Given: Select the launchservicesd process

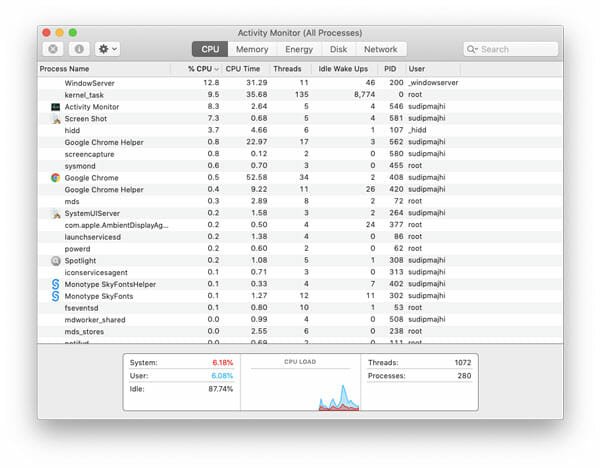Looking at the screenshot, I should (300, 237).
